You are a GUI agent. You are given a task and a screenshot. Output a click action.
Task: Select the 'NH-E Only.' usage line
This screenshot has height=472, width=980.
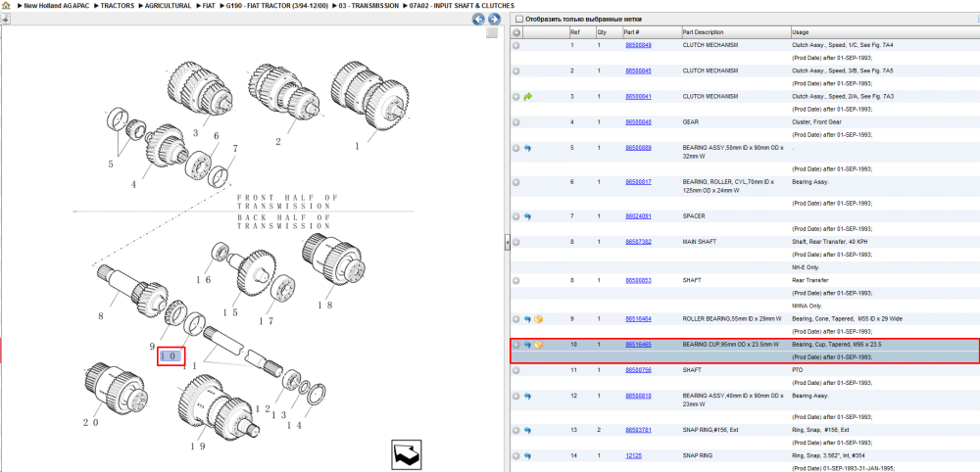click(x=806, y=267)
